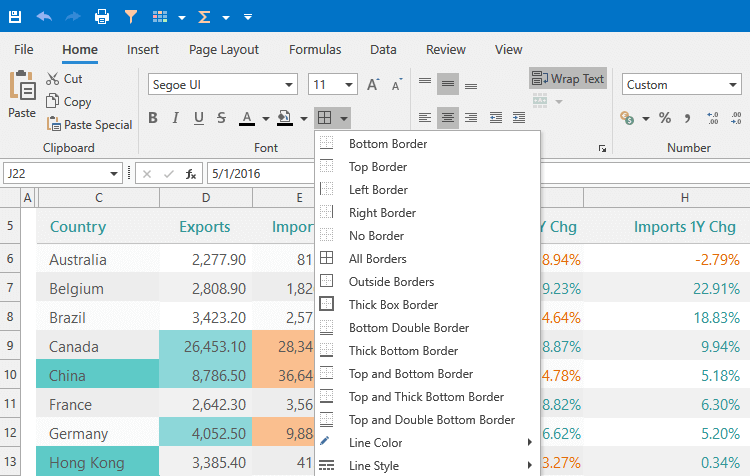750x476 pixels.
Task: Toggle Italic formatting
Action: (x=176, y=119)
